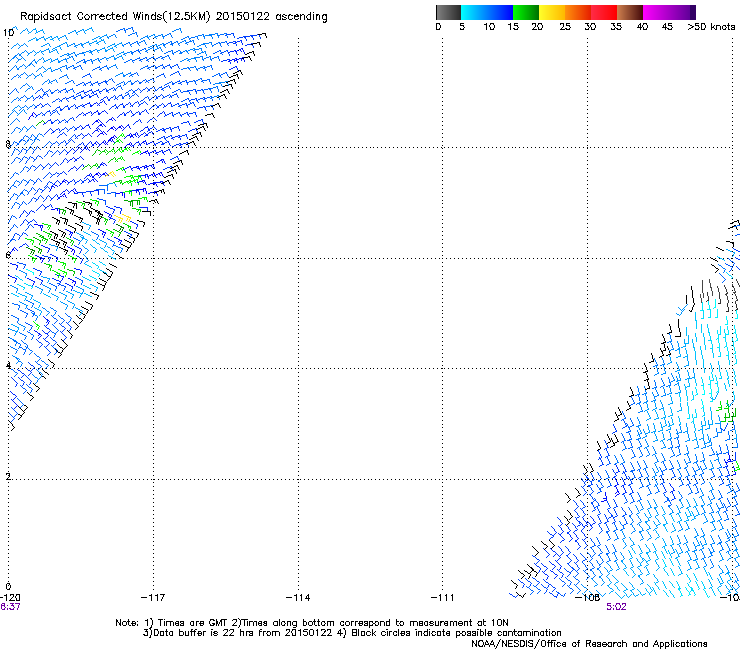
Task: Click the '20' label under color bar
Action: pyautogui.click(x=537, y=27)
